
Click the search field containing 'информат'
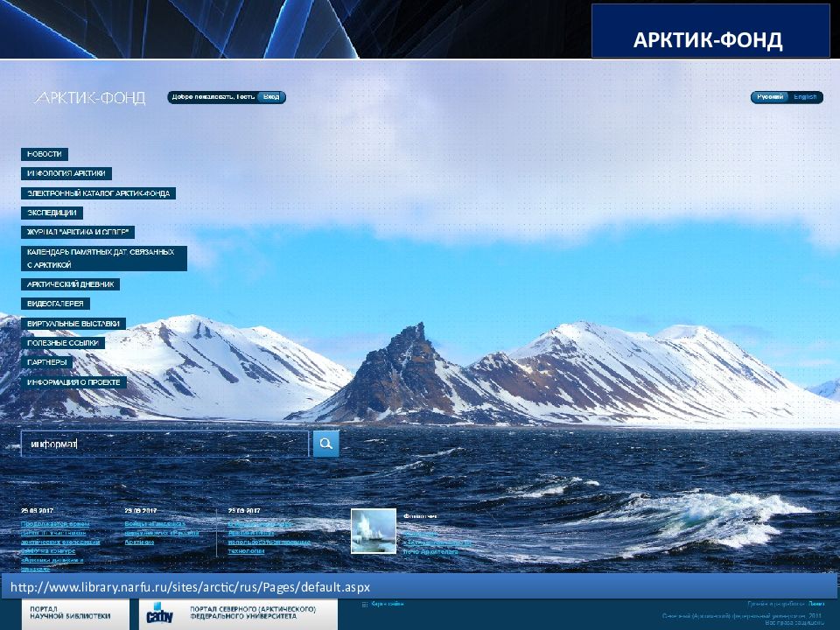pyautogui.click(x=164, y=444)
